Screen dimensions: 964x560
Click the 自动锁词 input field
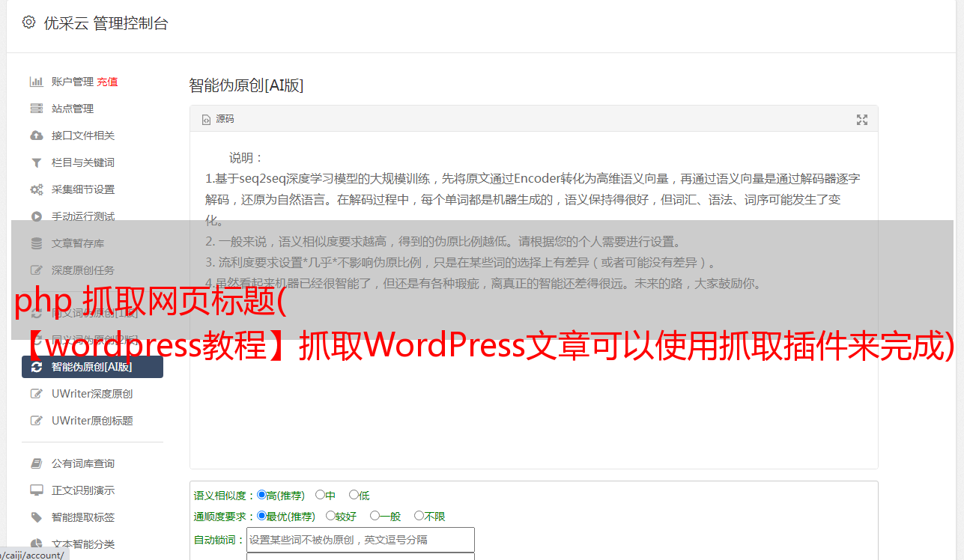(x=360, y=540)
